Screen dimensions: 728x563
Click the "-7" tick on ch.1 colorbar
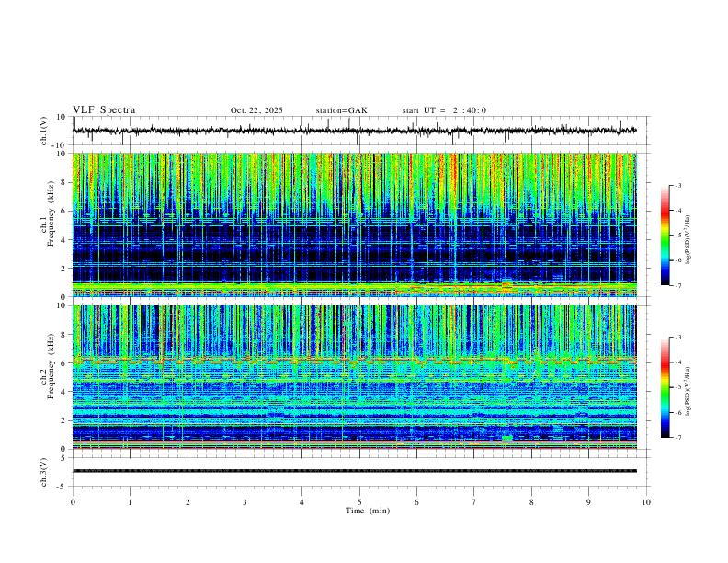677,286
